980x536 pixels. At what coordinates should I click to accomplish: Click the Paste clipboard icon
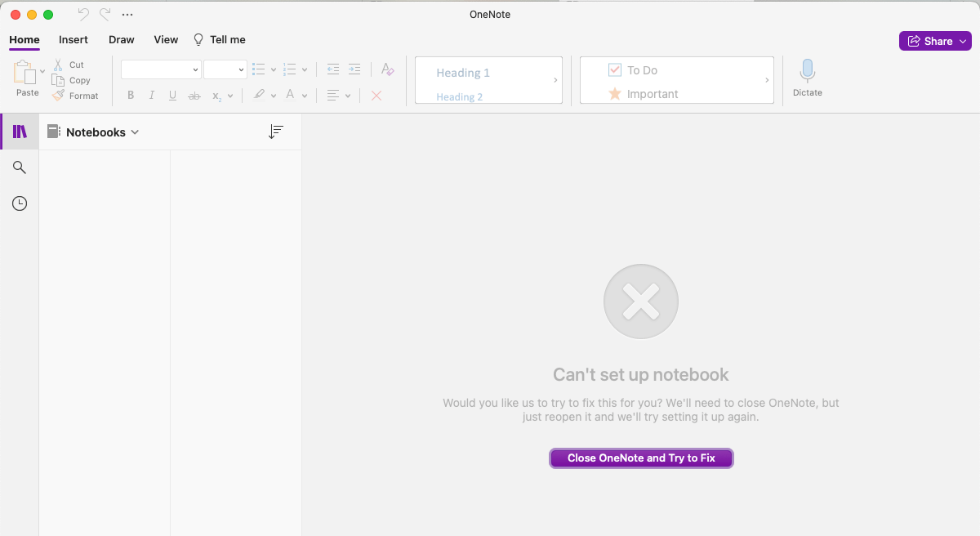[24, 73]
